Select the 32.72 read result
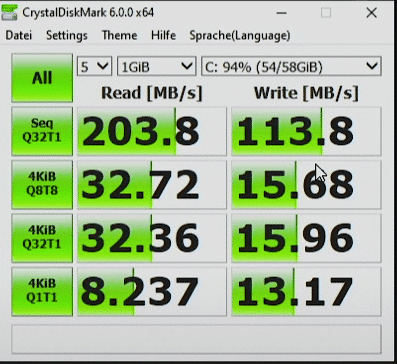This screenshot has width=397, height=364. [152, 185]
